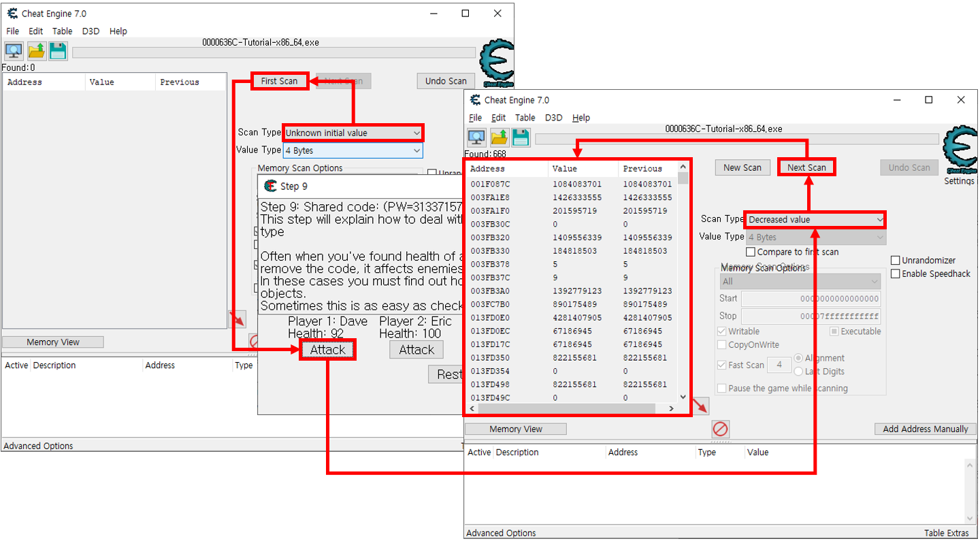This screenshot has width=980, height=541.
Task: Open Edit menu in front window
Action: click(x=499, y=118)
